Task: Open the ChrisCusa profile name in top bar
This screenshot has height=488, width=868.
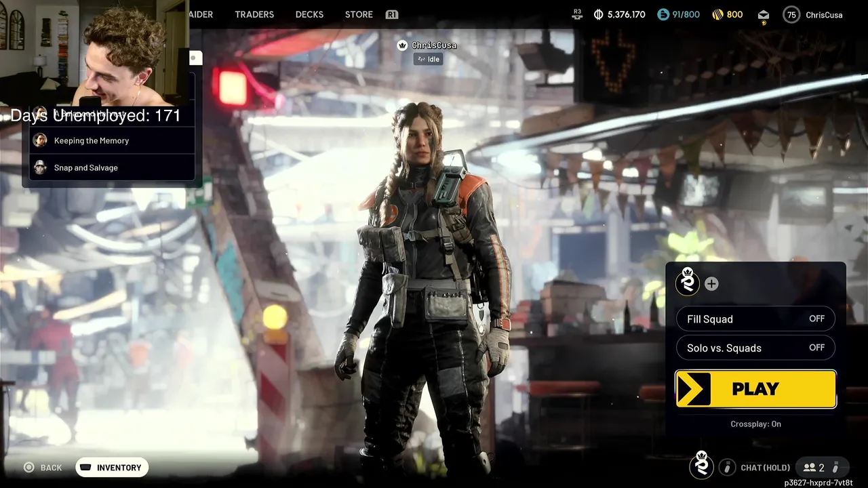Action: [824, 14]
